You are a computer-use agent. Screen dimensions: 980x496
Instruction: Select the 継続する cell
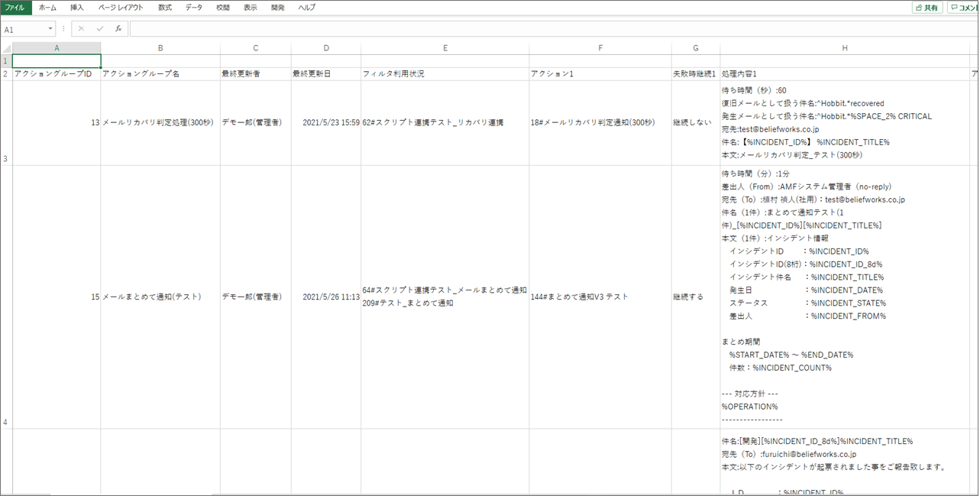click(x=695, y=297)
